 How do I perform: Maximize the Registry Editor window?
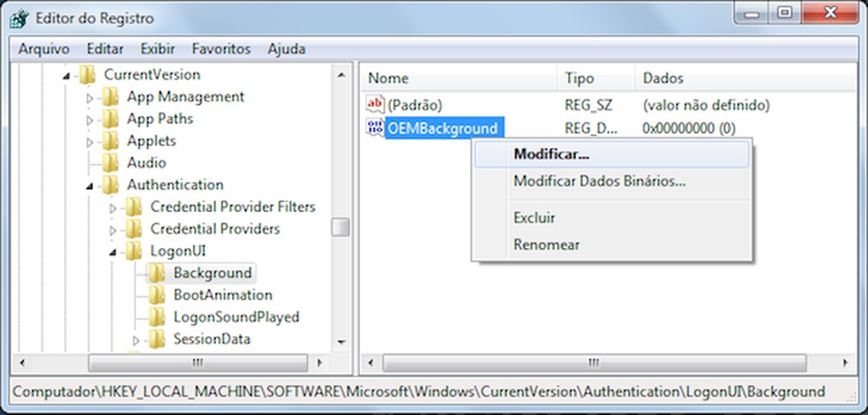pyautogui.click(x=784, y=12)
